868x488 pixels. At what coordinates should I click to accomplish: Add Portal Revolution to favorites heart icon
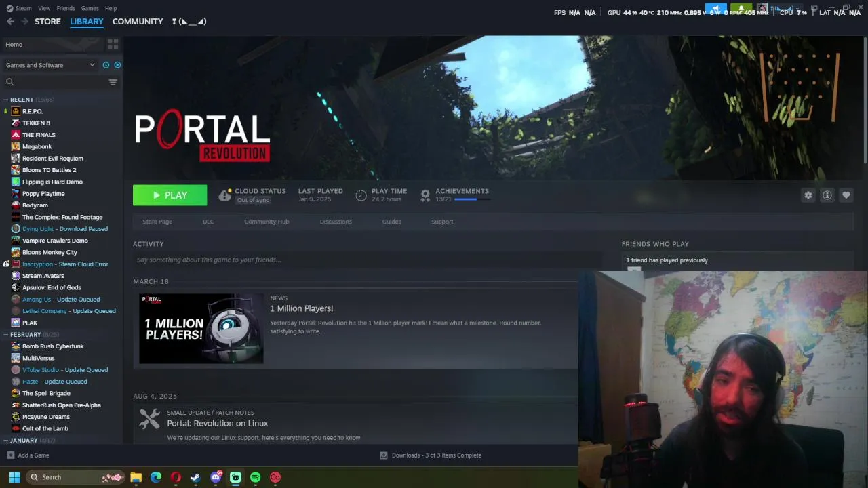846,195
